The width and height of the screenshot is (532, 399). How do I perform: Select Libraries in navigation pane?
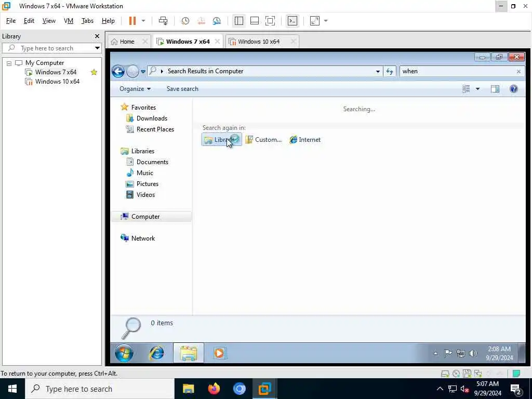(142, 151)
